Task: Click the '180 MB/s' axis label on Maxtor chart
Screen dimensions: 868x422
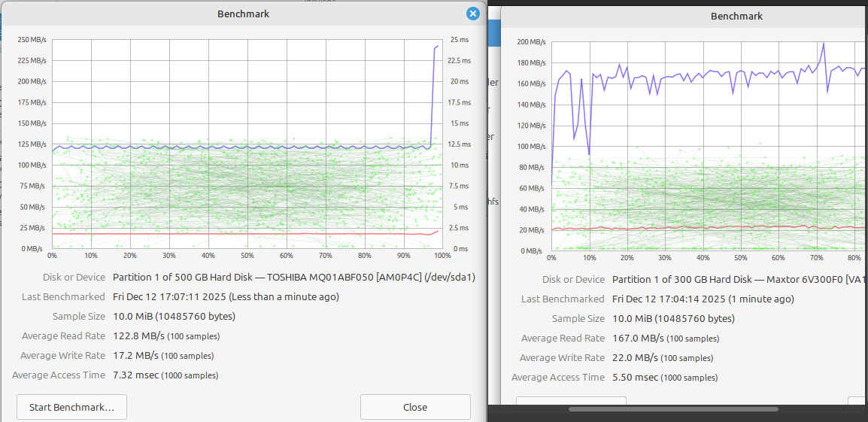Action: coord(532,62)
